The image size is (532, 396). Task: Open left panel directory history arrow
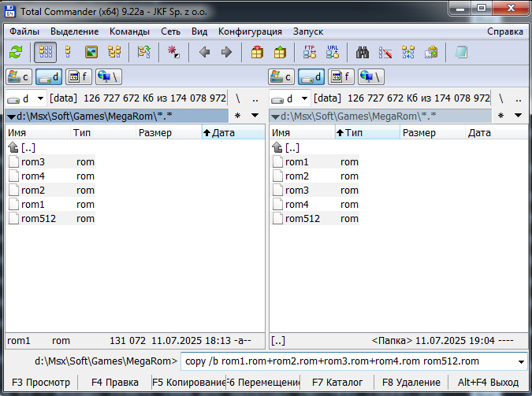(x=255, y=116)
